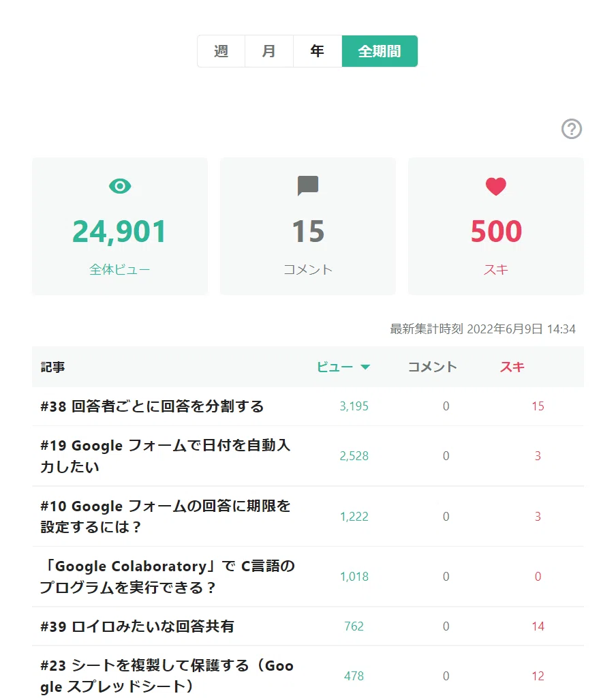Click the eye icon for total views

click(120, 186)
